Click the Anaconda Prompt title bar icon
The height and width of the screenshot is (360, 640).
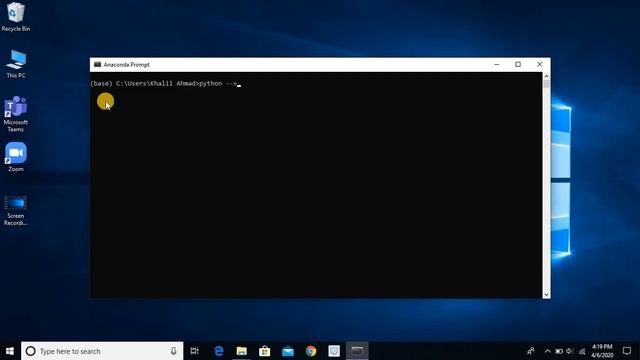[x=97, y=64]
